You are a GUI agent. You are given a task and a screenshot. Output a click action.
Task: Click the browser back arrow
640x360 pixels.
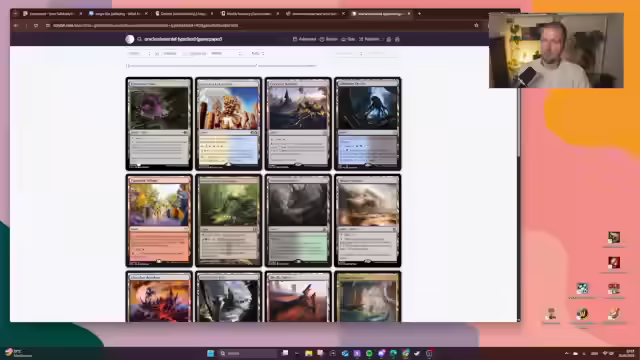click(x=16, y=25)
